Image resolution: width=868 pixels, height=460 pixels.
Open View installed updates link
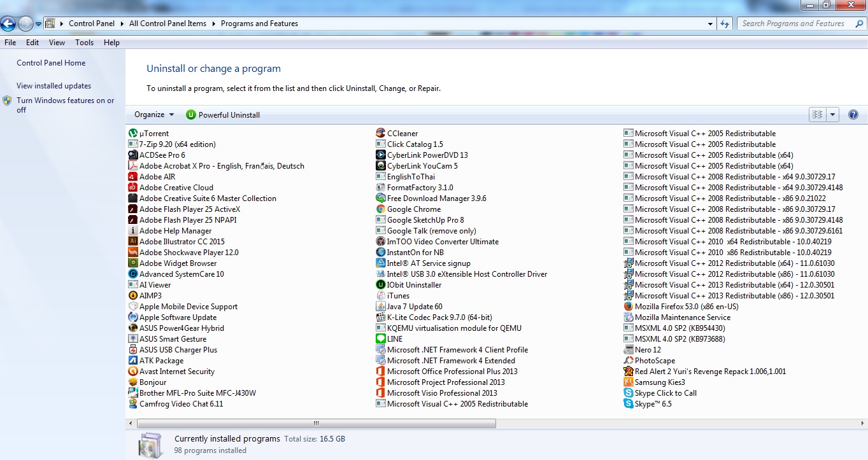[x=54, y=86]
